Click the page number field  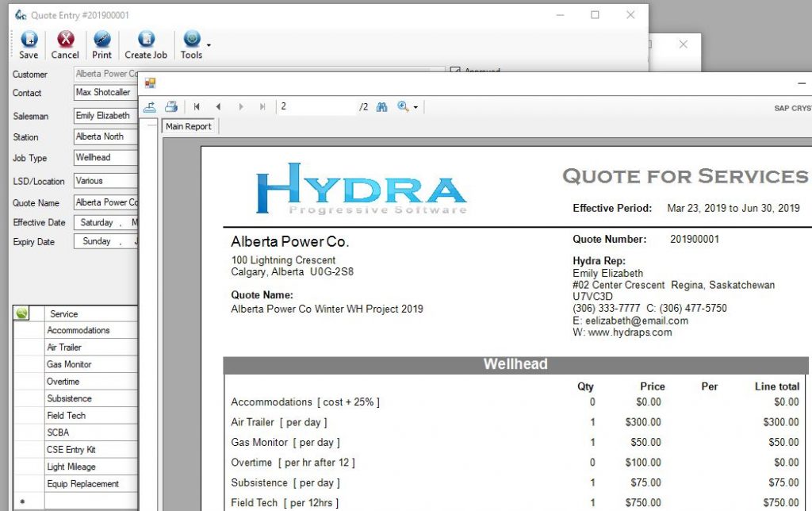(x=316, y=107)
